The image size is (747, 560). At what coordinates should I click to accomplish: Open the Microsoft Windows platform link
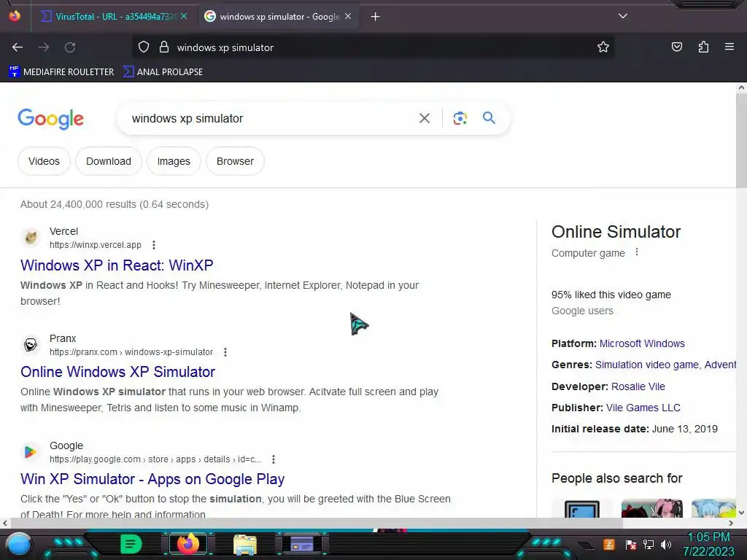pos(642,343)
